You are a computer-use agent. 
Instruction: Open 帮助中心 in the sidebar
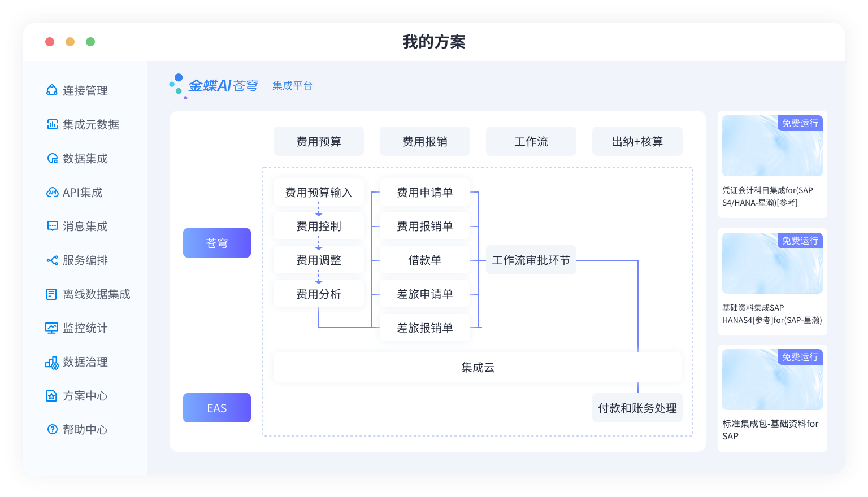click(x=85, y=429)
